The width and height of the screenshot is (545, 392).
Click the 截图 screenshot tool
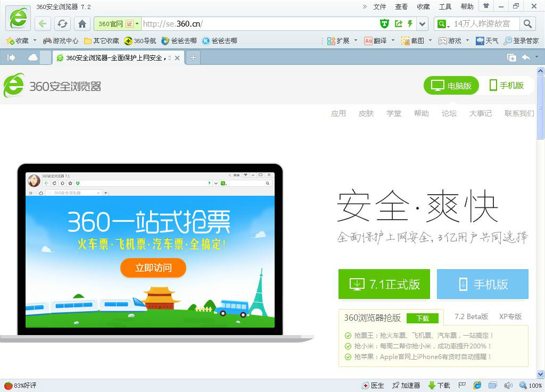[x=412, y=40]
